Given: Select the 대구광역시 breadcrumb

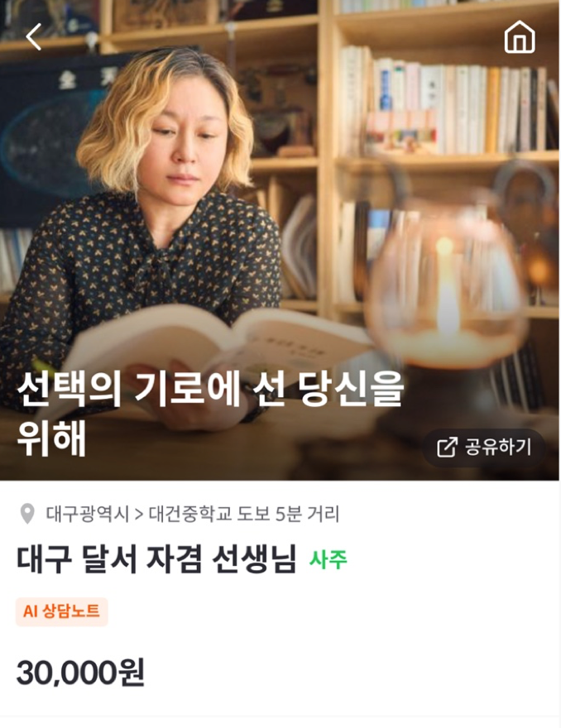Looking at the screenshot, I should tap(88, 514).
